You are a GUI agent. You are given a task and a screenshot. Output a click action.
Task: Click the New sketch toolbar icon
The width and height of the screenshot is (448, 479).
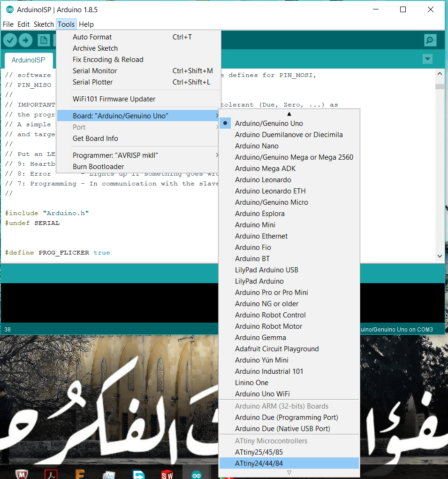(x=44, y=40)
